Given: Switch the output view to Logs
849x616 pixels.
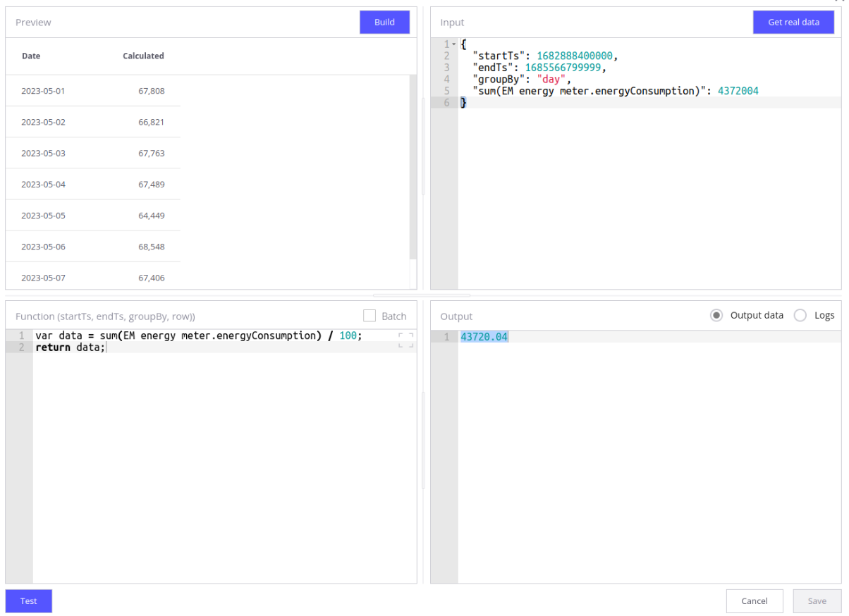Looking at the screenshot, I should 800,315.
